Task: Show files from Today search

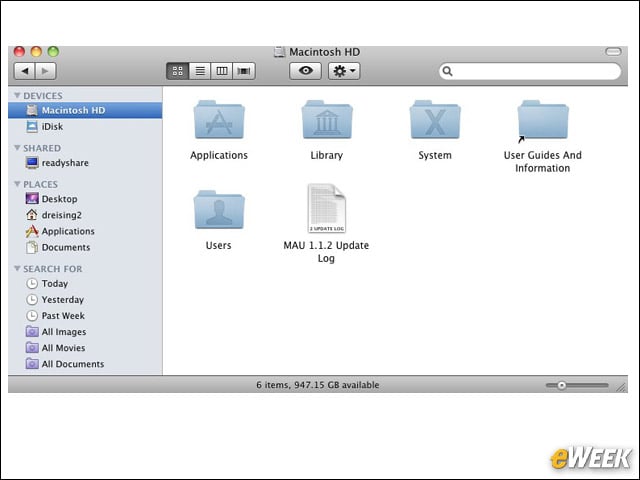Action: point(85,283)
